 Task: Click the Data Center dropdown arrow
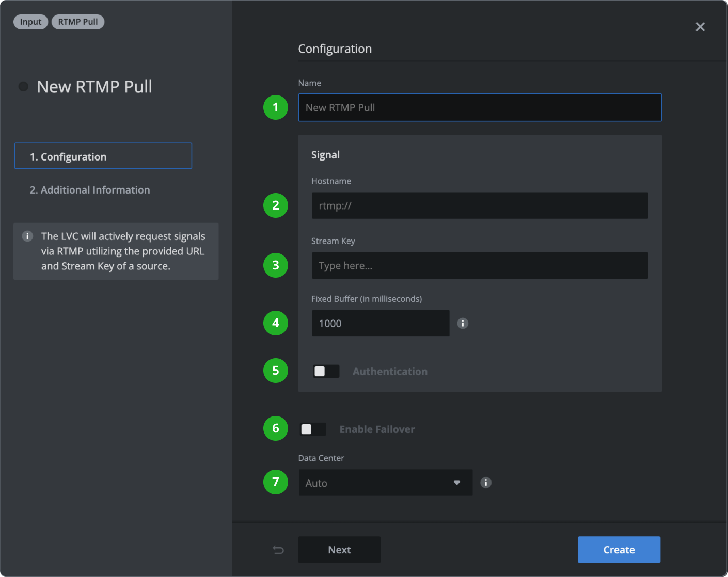pos(457,483)
